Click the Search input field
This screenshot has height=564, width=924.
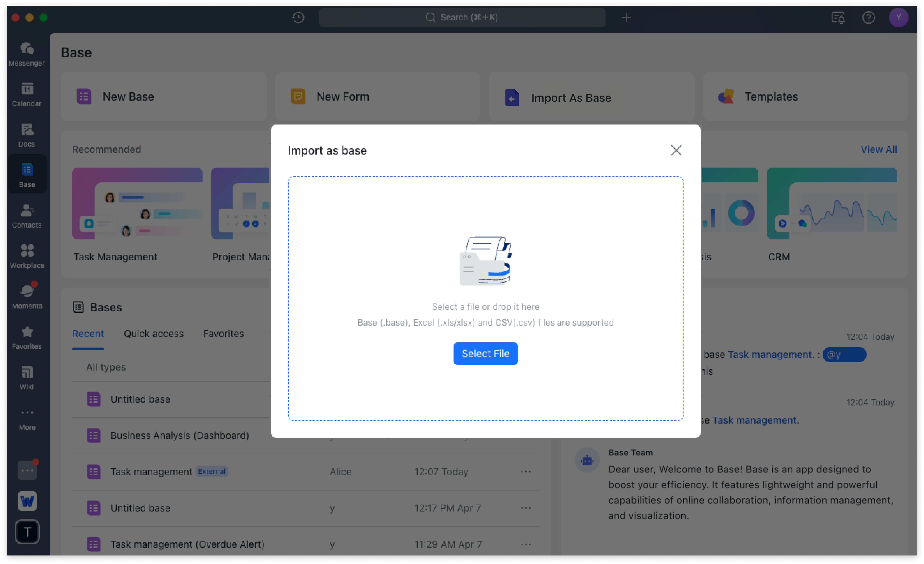coord(462,17)
